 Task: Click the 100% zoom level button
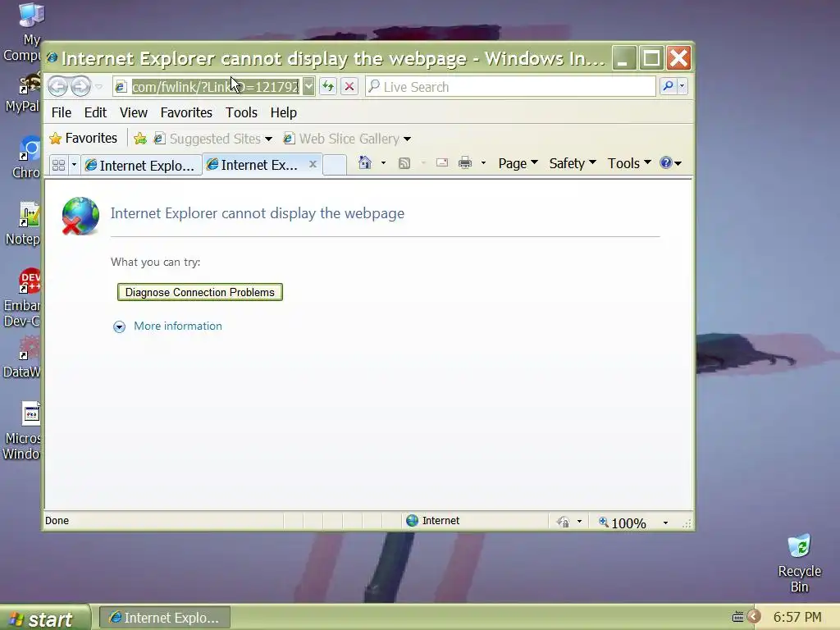point(623,523)
